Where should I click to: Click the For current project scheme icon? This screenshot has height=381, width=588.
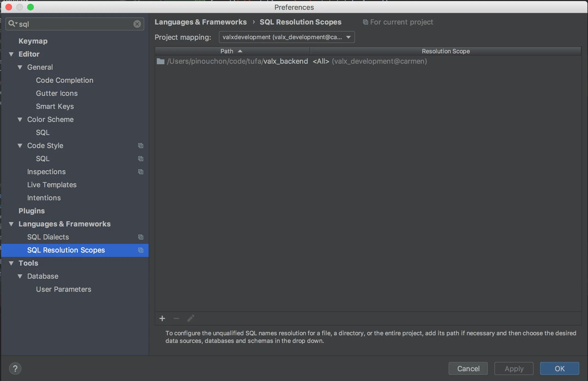[365, 22]
